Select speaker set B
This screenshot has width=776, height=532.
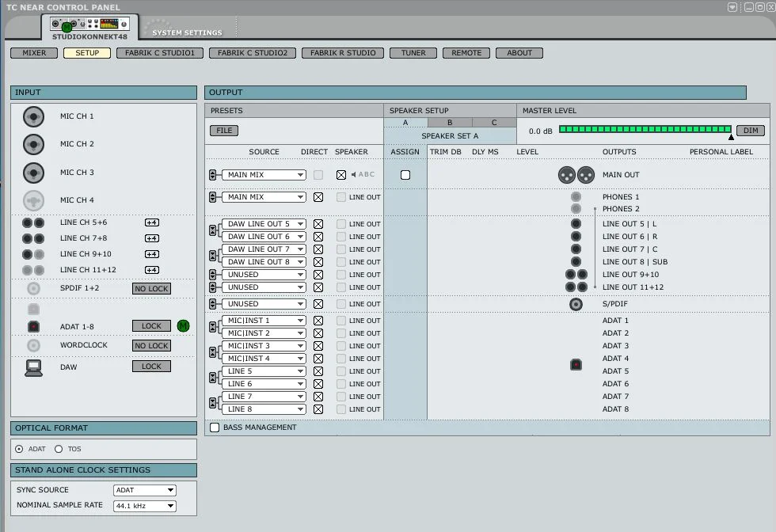pos(450,122)
